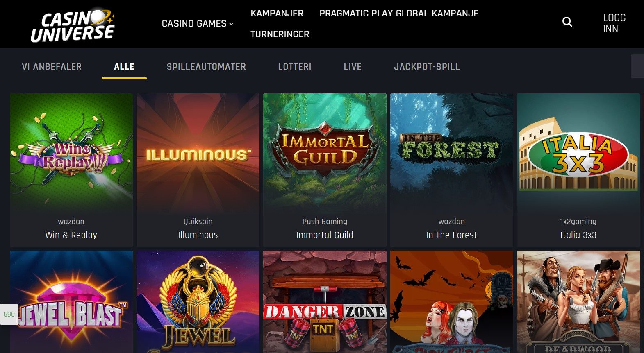Viewport: 644px width, 353px height.
Task: Expand the Casino Games dropdown
Action: pos(198,24)
